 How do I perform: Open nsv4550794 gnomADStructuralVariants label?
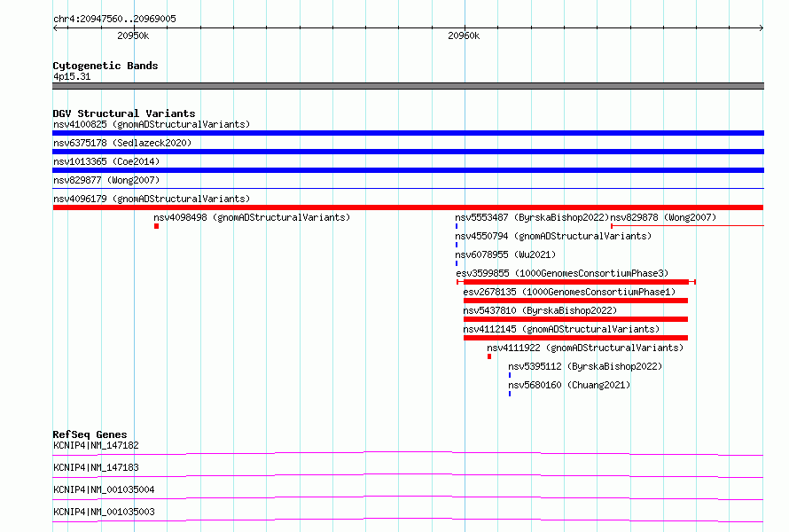click(x=553, y=236)
